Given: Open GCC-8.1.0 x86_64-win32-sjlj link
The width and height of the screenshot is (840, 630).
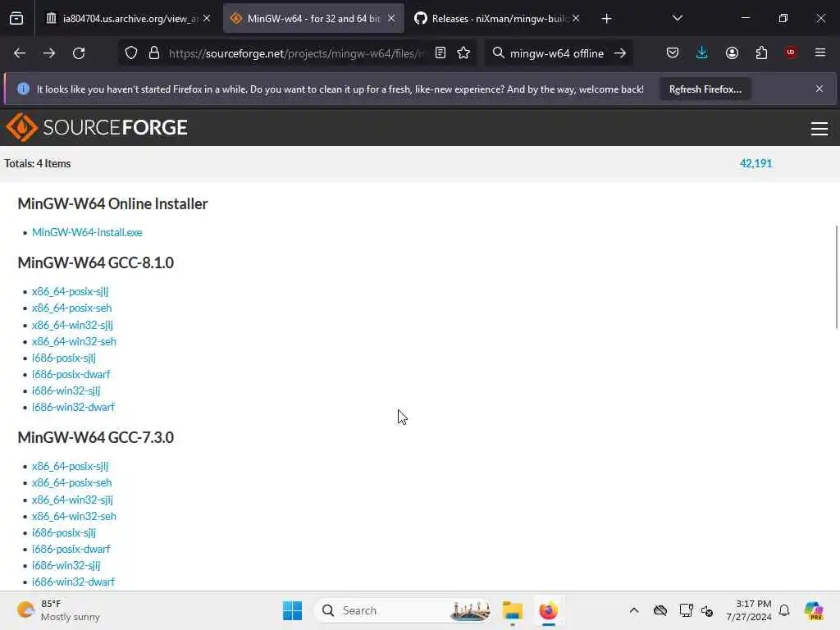Looking at the screenshot, I should pos(72,325).
